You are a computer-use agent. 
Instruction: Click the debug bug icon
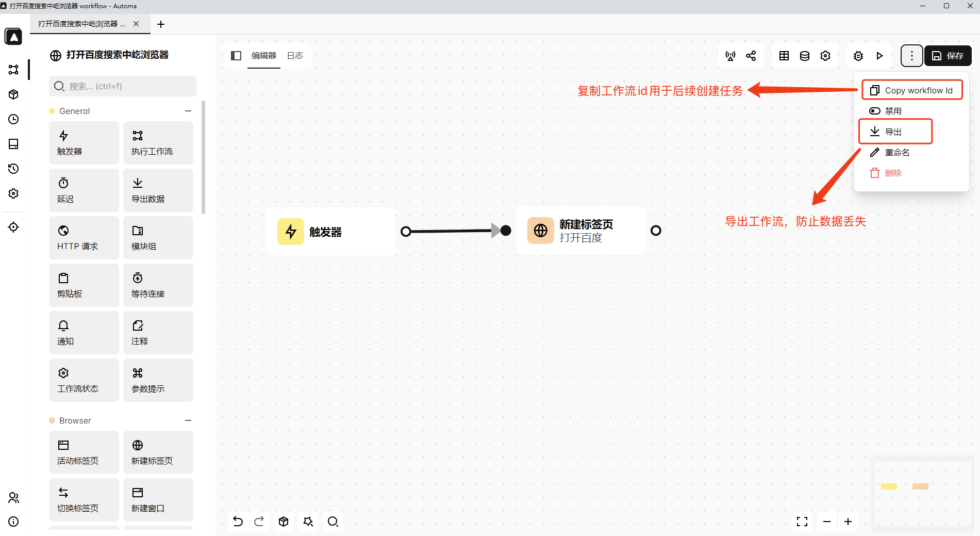pos(858,56)
